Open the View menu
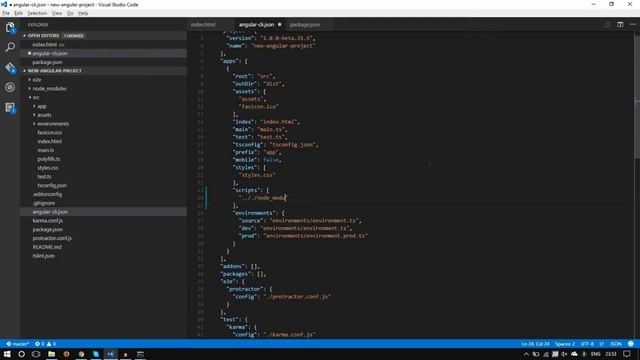This screenshot has height=360, width=640. (57, 13)
